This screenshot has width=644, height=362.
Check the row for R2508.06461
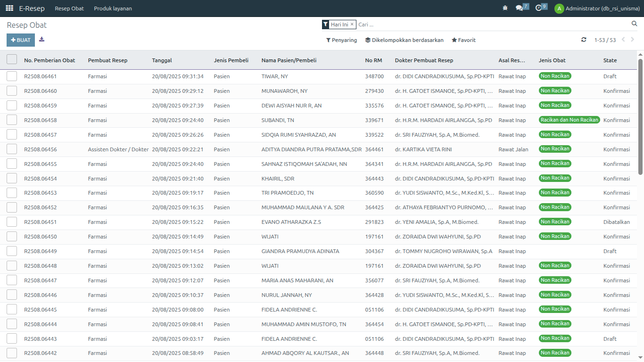(12, 76)
